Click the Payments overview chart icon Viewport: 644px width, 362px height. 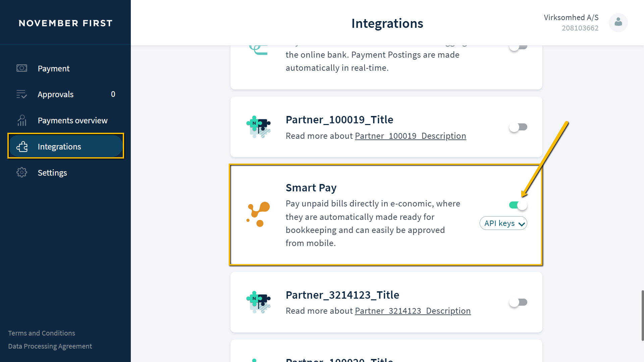22,120
